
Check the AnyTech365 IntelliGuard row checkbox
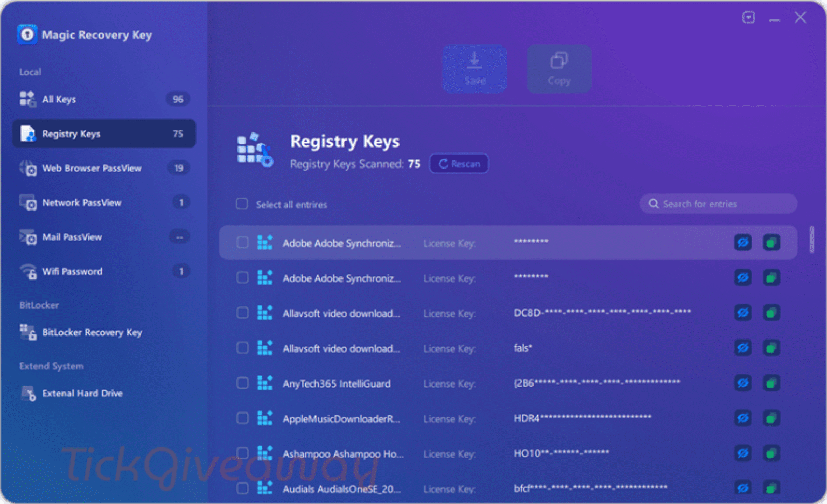[x=243, y=383]
